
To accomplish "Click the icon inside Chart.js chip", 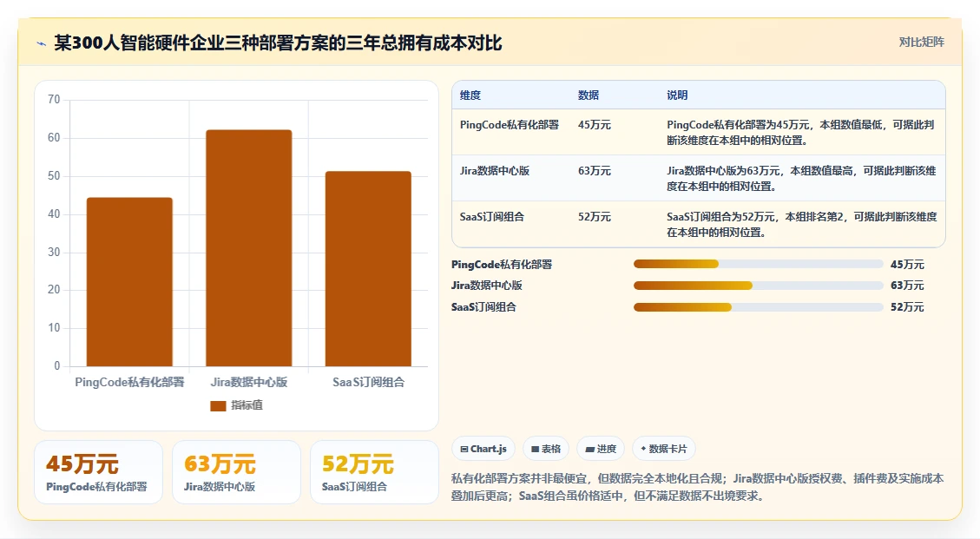I will tap(464, 449).
